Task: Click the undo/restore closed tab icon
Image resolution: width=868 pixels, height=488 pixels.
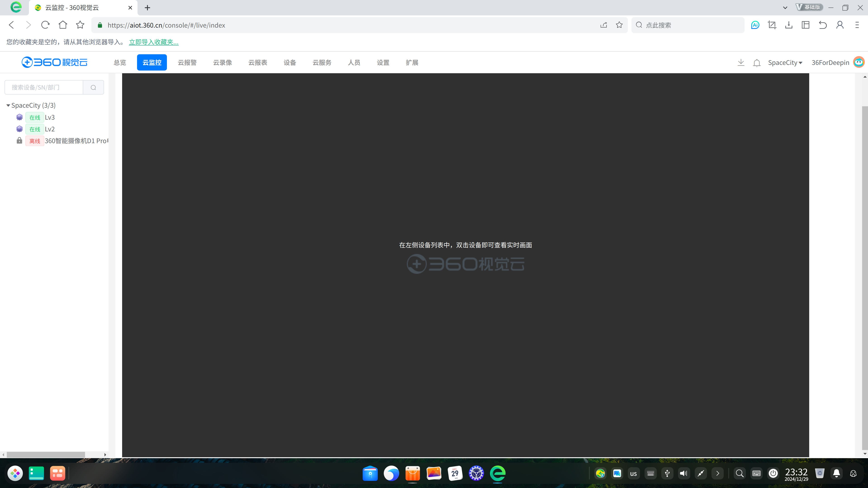Action: tap(823, 25)
